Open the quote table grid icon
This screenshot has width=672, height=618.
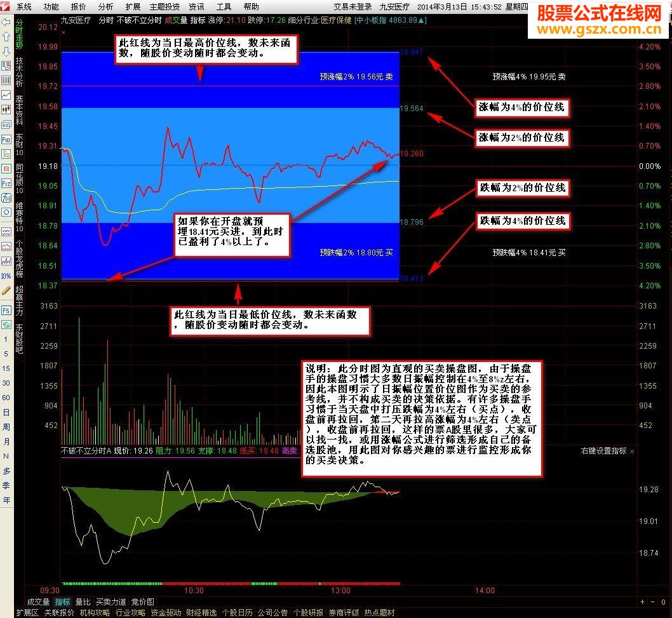[x=6, y=81]
